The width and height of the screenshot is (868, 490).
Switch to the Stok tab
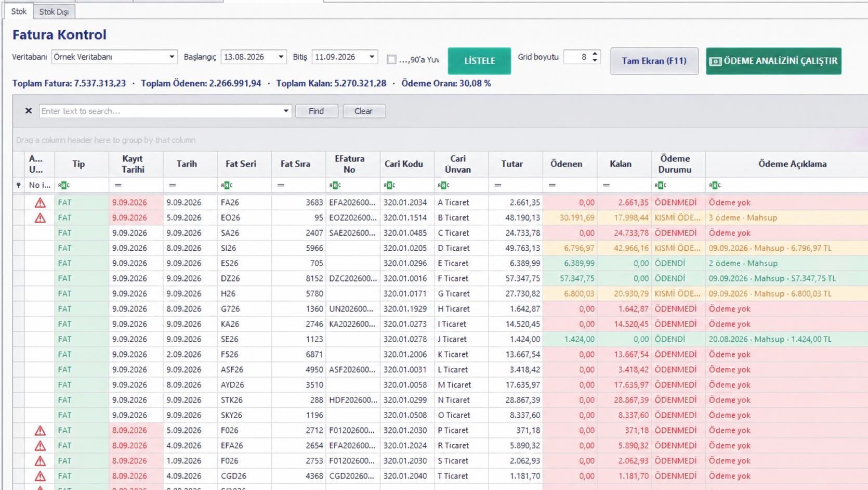coord(19,11)
